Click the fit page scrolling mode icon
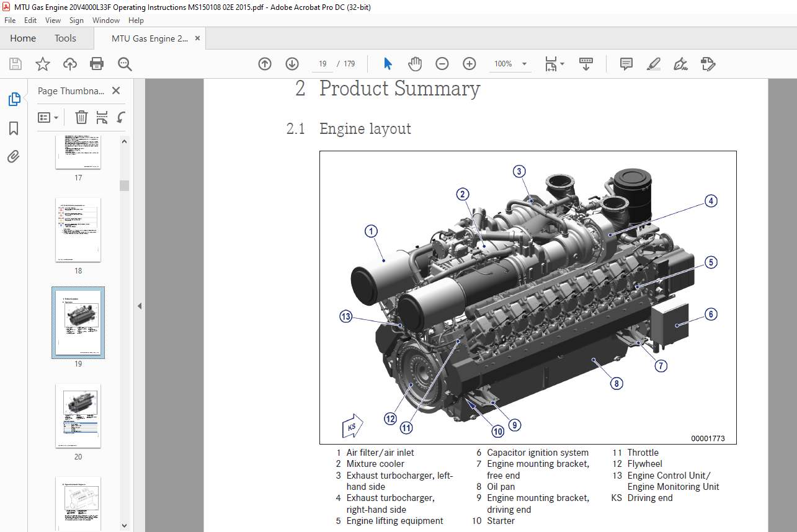The width and height of the screenshot is (797, 532). coord(551,64)
